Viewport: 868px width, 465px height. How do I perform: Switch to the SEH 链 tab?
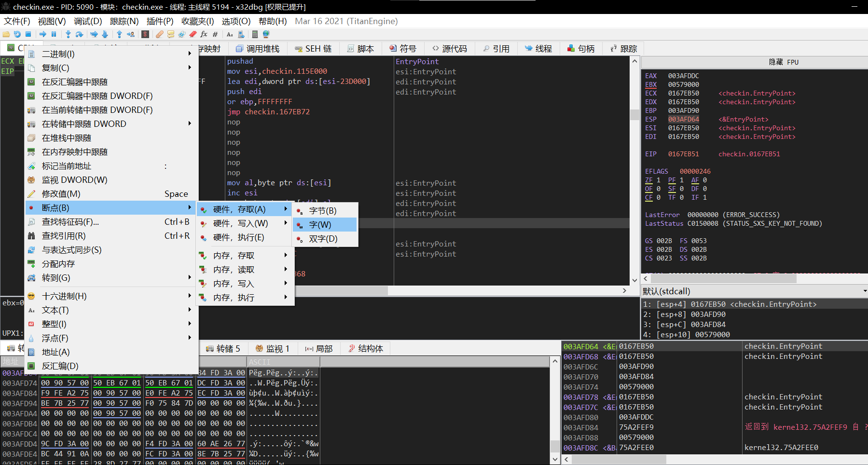[x=313, y=49]
